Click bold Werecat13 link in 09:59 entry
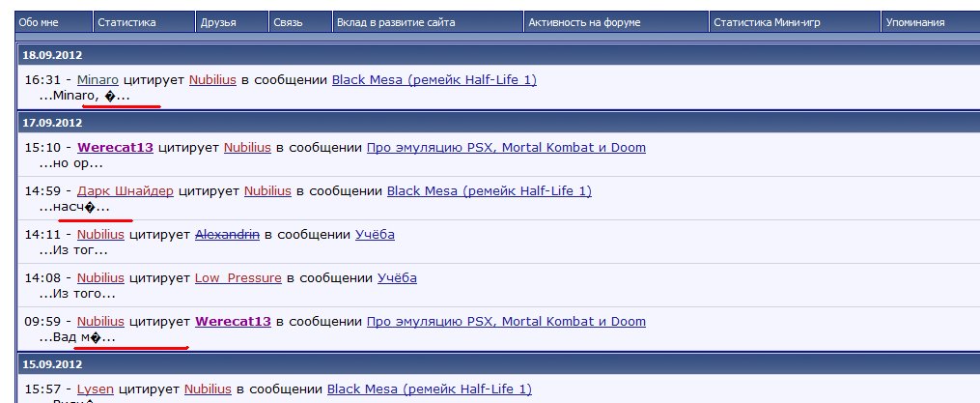 [x=233, y=322]
